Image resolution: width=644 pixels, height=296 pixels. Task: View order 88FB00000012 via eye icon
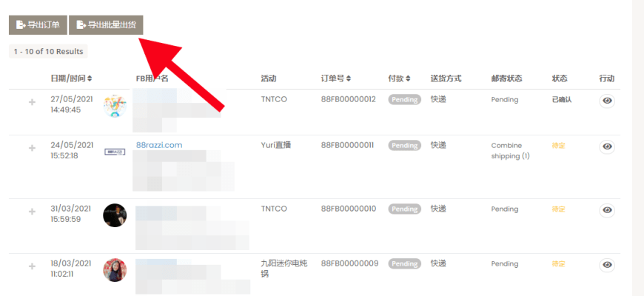click(607, 101)
